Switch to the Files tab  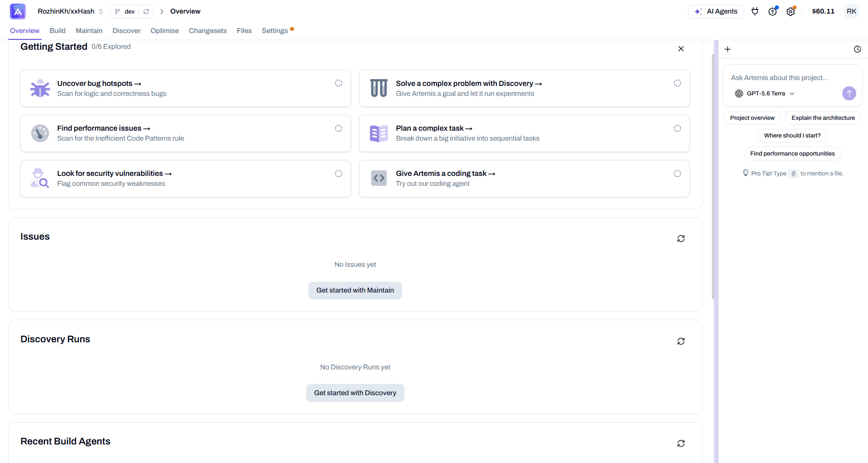[x=244, y=31]
